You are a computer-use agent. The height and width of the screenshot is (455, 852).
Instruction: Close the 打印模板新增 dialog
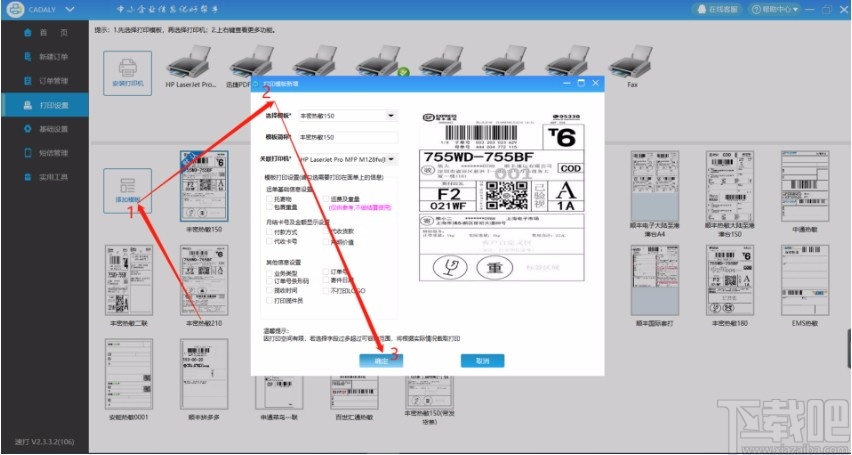click(596, 83)
